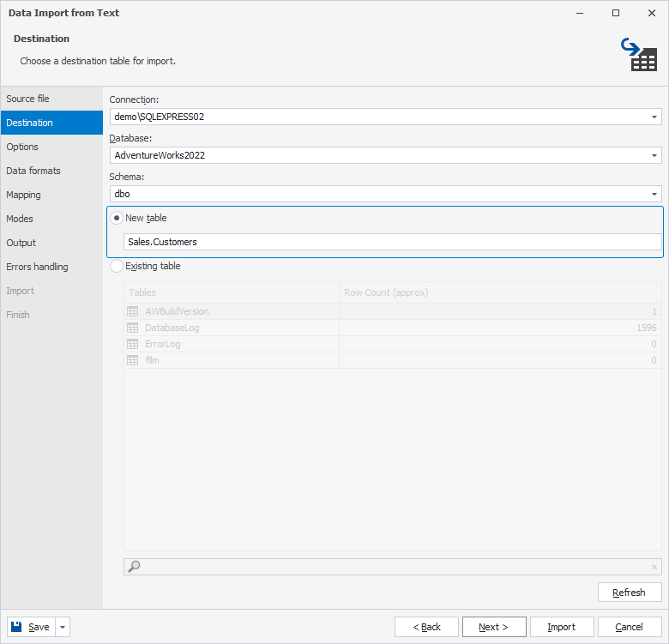Click the table search input field
Viewport: 669px width, 644px height.
(393, 567)
